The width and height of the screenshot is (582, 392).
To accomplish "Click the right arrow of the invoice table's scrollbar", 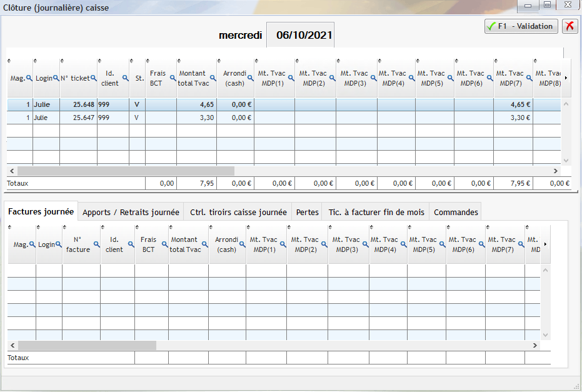I will point(534,345).
